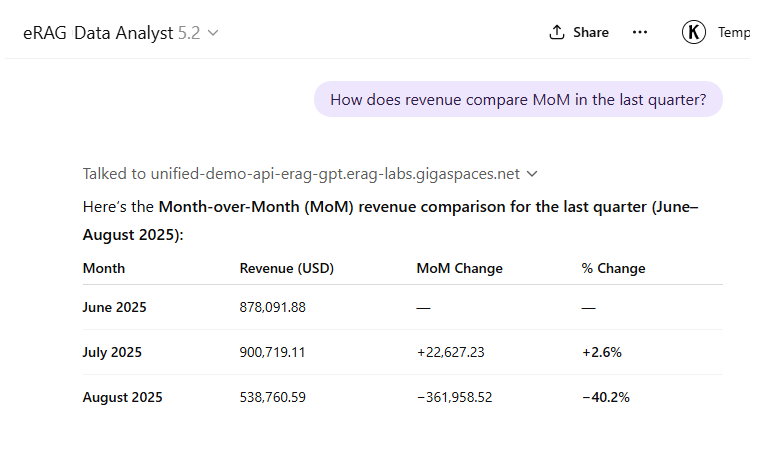The image size is (762, 456).
Task: Select the user message about MoM revenue
Action: tap(518, 99)
